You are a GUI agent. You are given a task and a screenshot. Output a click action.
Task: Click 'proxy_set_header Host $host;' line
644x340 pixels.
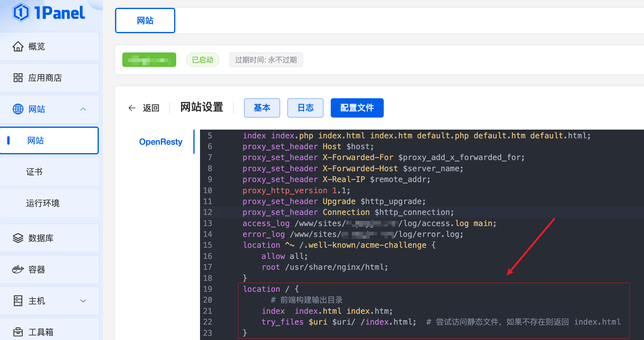pyautogui.click(x=308, y=146)
